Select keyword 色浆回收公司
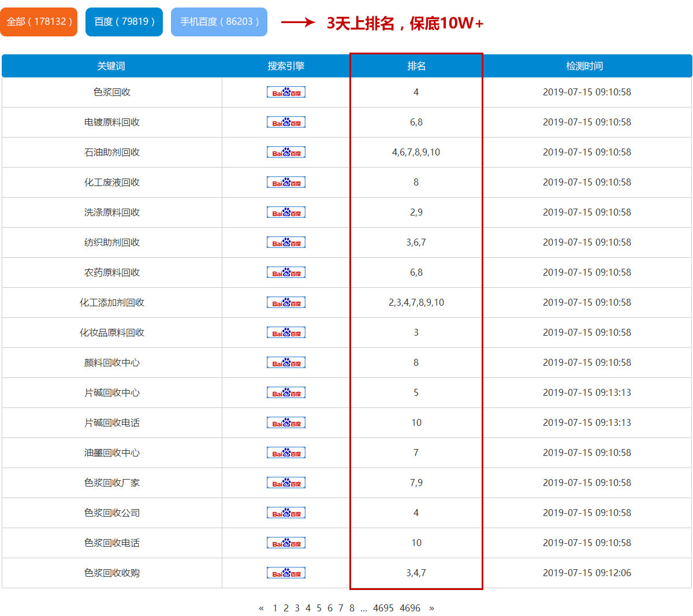693x616 pixels. click(x=112, y=513)
